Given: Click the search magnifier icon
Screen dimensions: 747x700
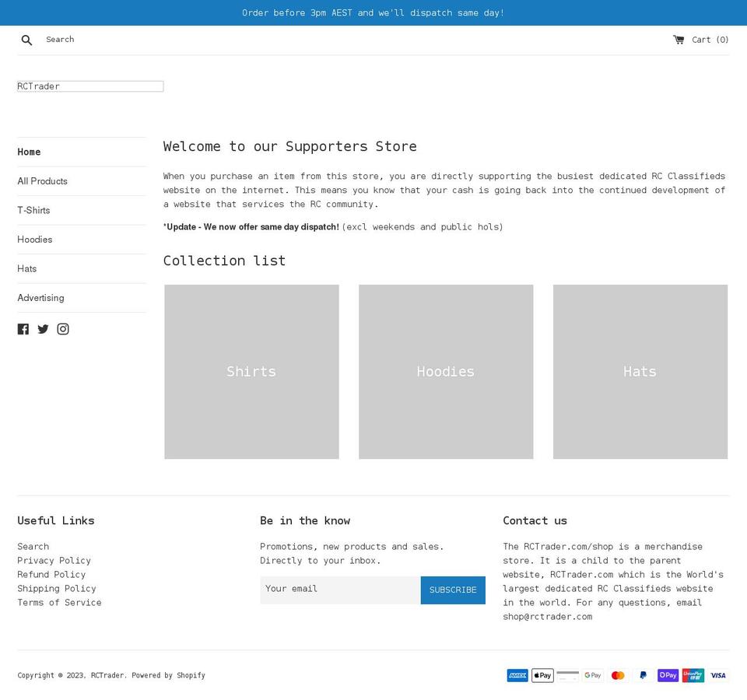Looking at the screenshot, I should (26, 40).
